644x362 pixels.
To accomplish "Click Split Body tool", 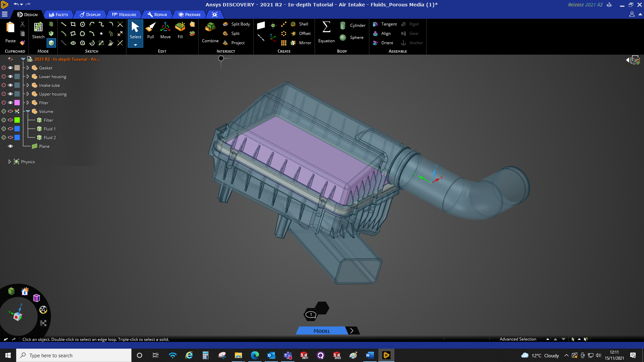I will [236, 24].
